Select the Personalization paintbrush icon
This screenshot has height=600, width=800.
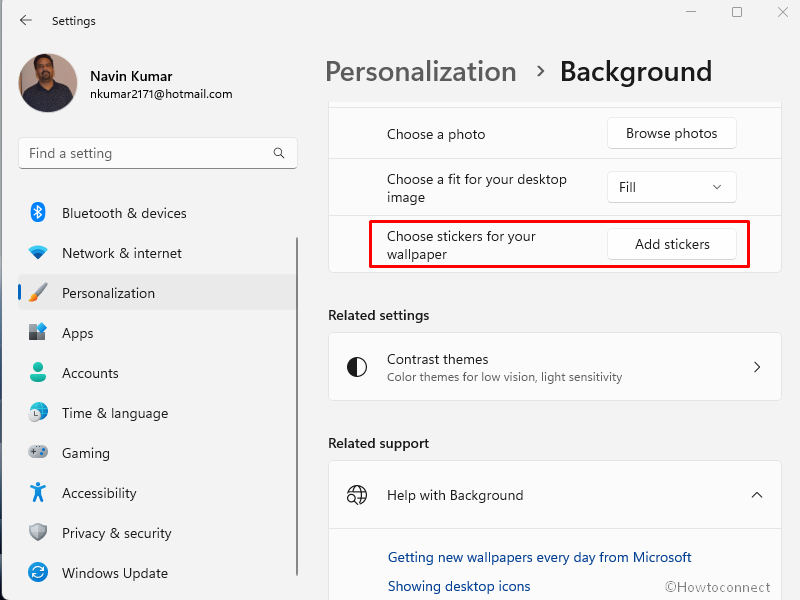click(x=38, y=293)
